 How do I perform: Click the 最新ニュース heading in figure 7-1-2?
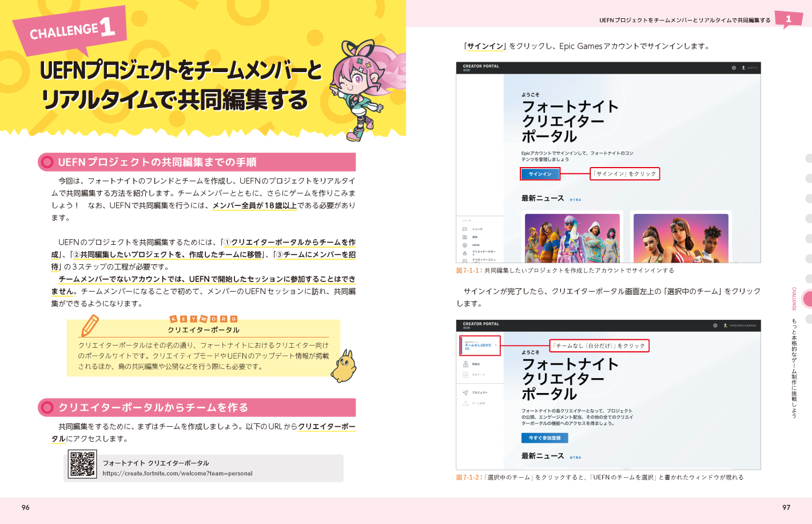543,456
